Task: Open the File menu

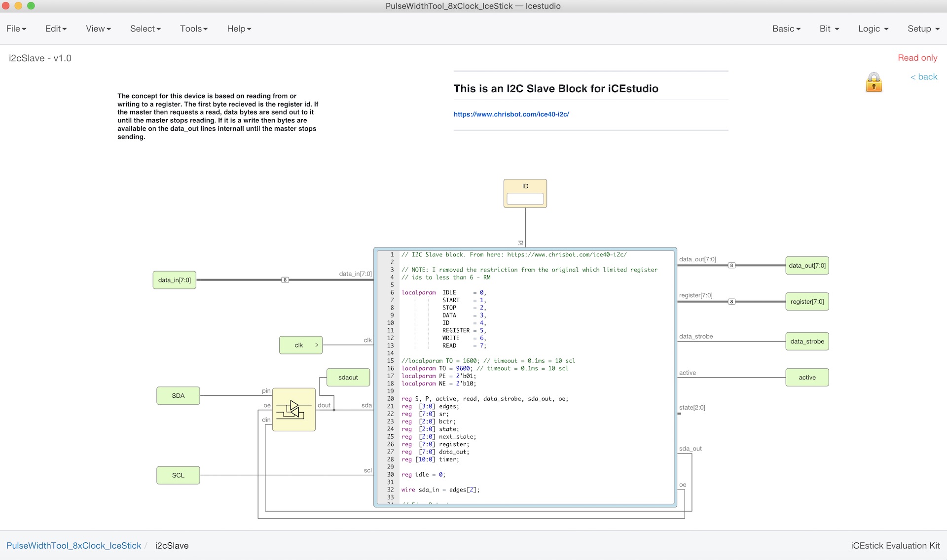Action: (x=16, y=29)
